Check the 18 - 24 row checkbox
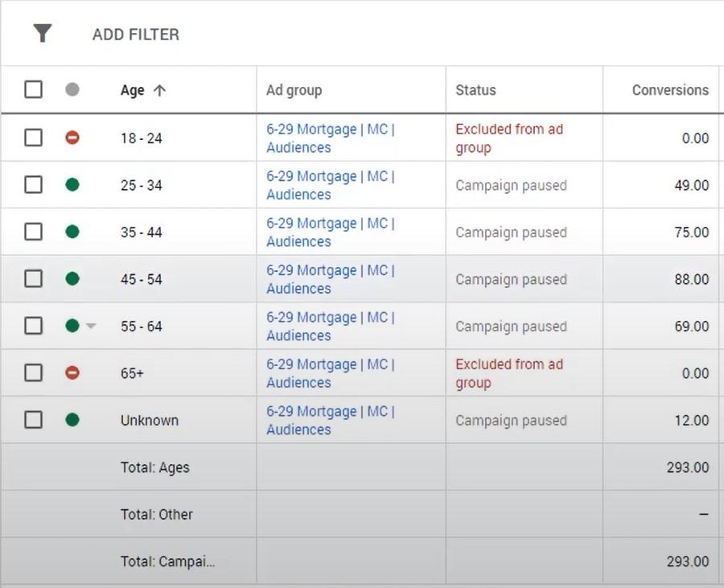Image resolution: width=724 pixels, height=588 pixels. (33, 138)
